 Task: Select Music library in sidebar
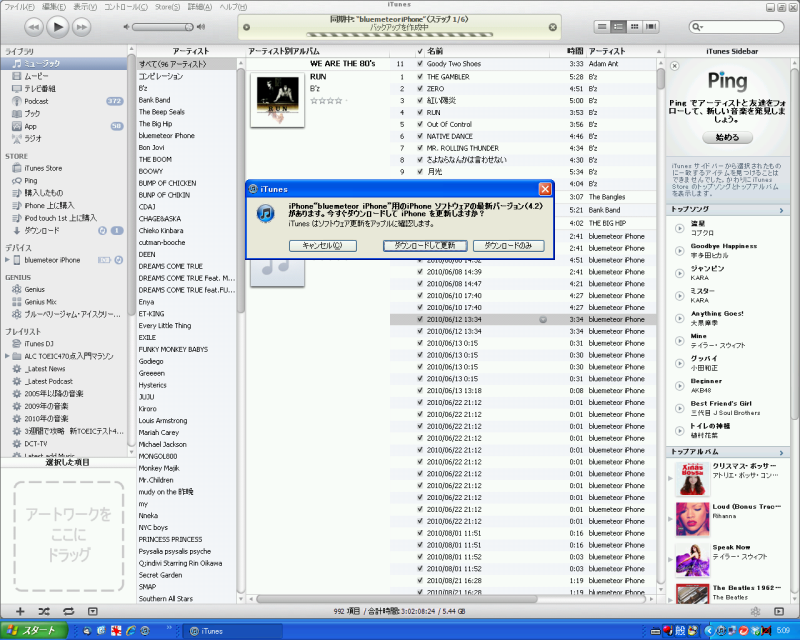pos(64,63)
